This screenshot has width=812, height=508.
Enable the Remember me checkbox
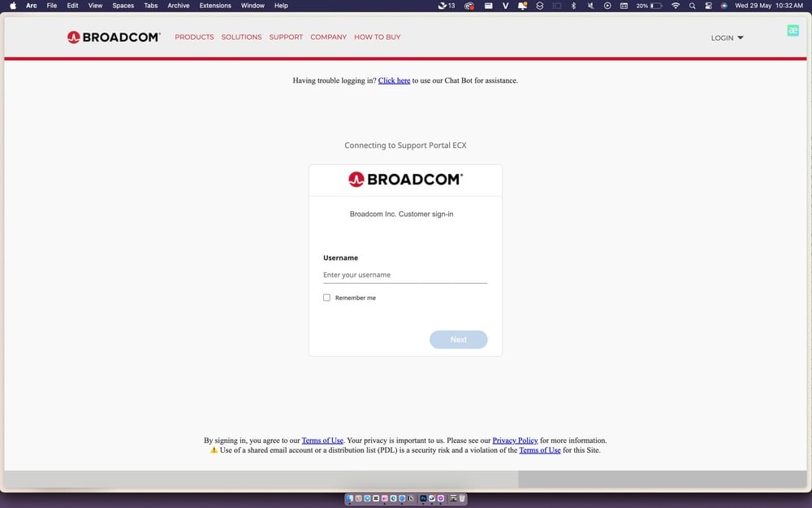(327, 297)
